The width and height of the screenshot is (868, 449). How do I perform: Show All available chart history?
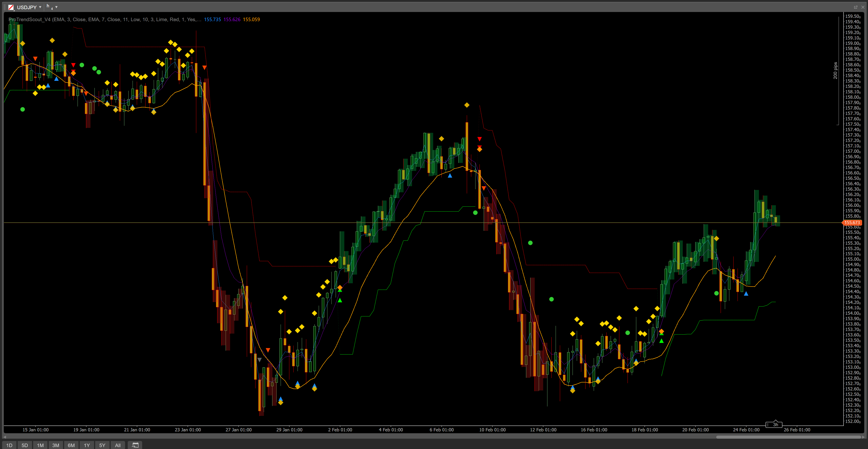(x=118, y=445)
